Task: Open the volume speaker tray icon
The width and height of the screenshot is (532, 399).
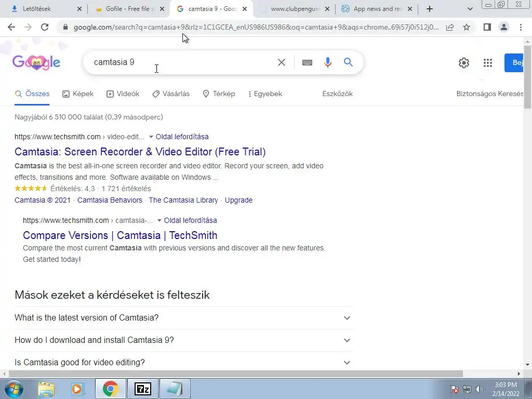Action: coord(480,389)
